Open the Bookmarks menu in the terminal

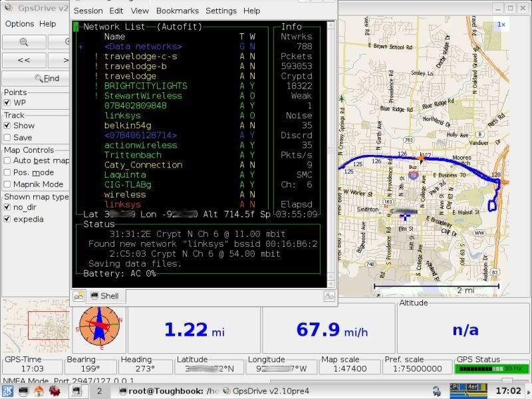pyautogui.click(x=177, y=11)
